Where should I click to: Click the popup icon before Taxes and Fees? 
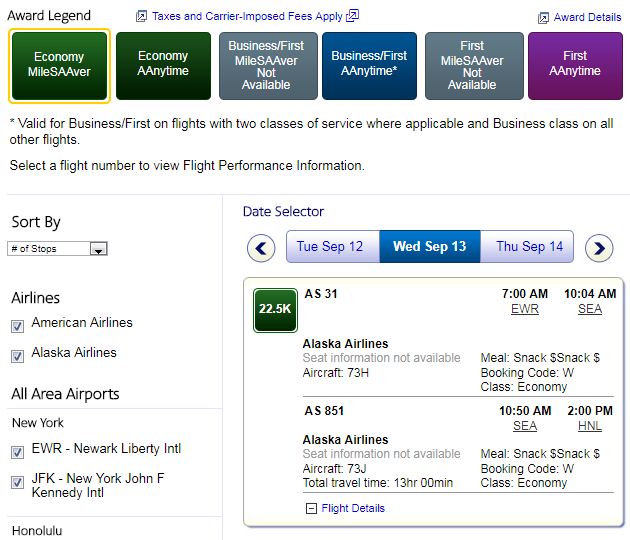142,16
